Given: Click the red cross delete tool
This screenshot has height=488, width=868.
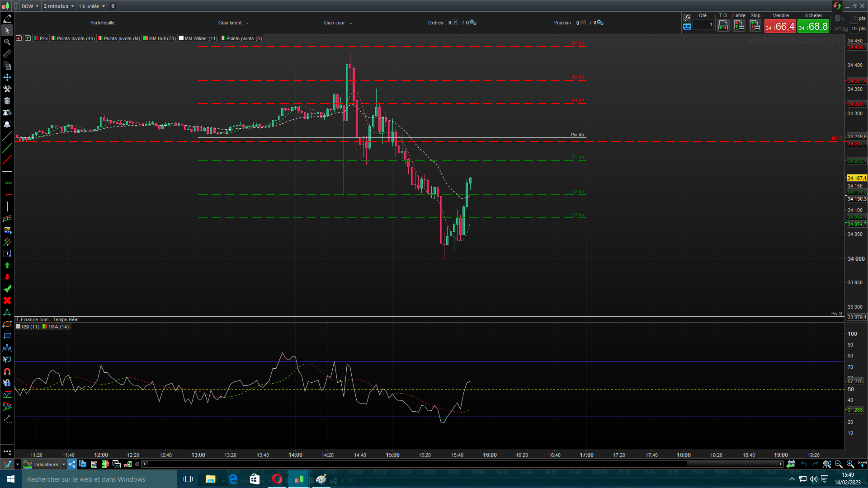Looking at the screenshot, I should point(7,301).
